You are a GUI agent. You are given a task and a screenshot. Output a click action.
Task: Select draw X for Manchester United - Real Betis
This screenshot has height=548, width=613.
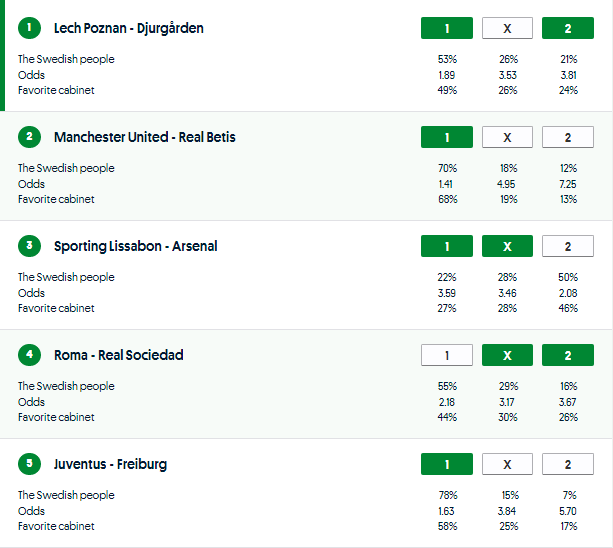507,137
